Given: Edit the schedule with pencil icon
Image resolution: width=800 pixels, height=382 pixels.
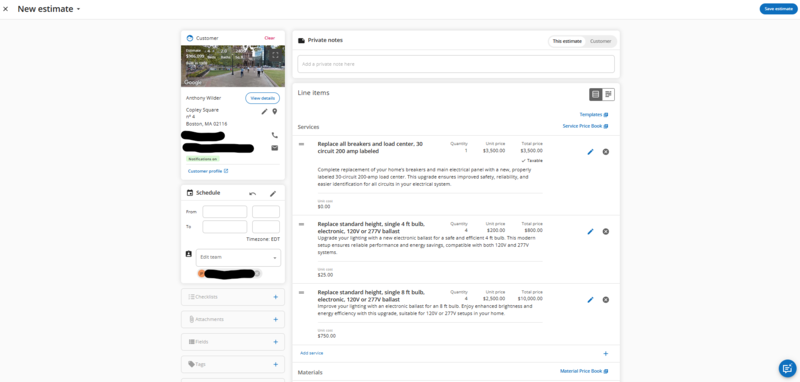Looking at the screenshot, I should pyautogui.click(x=273, y=193).
